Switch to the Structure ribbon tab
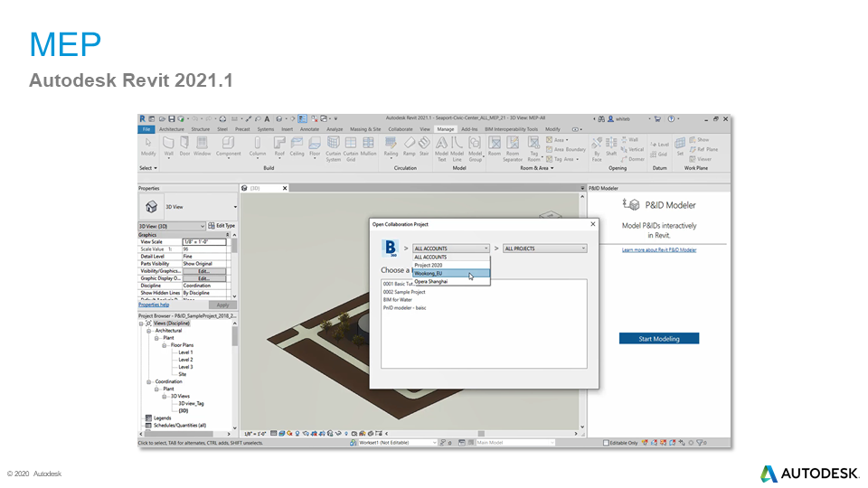The width and height of the screenshot is (868, 488). click(201, 129)
